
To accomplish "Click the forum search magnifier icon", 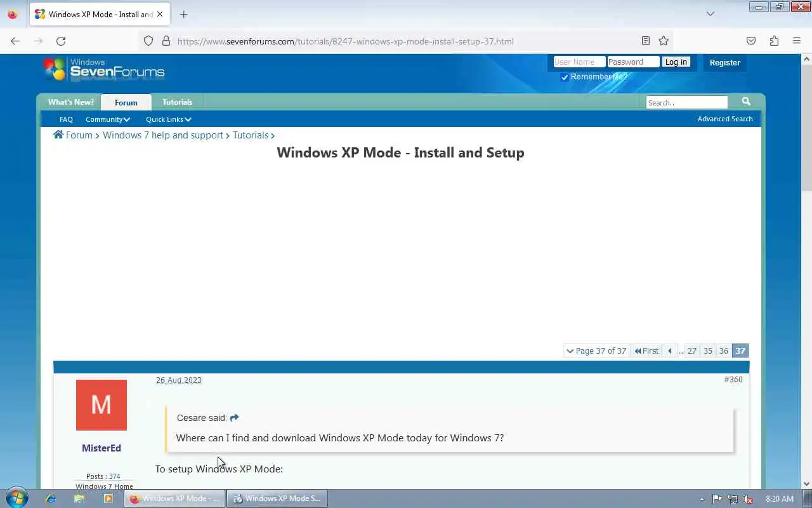I will pos(746,102).
